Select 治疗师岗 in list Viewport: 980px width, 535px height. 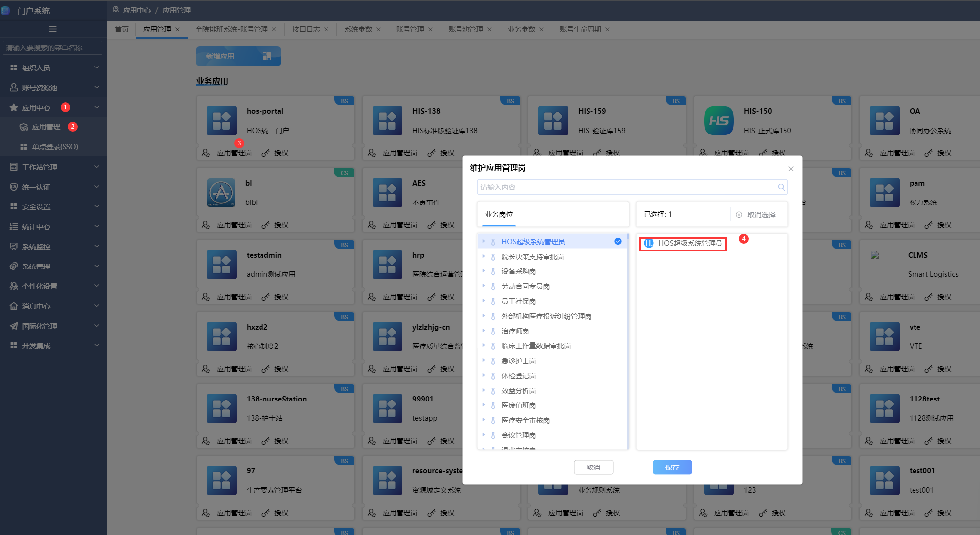[515, 331]
